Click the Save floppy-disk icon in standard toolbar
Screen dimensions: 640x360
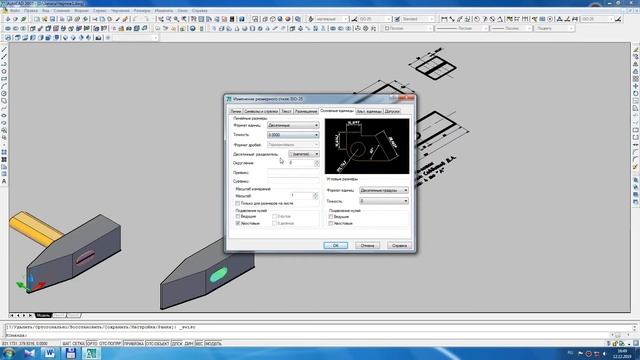[x=53, y=19]
